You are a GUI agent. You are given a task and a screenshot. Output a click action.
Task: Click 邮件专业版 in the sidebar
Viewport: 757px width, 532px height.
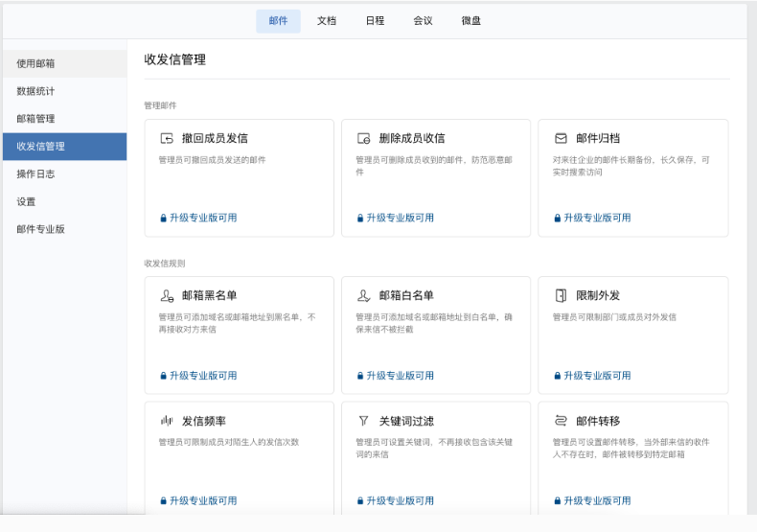(x=40, y=229)
